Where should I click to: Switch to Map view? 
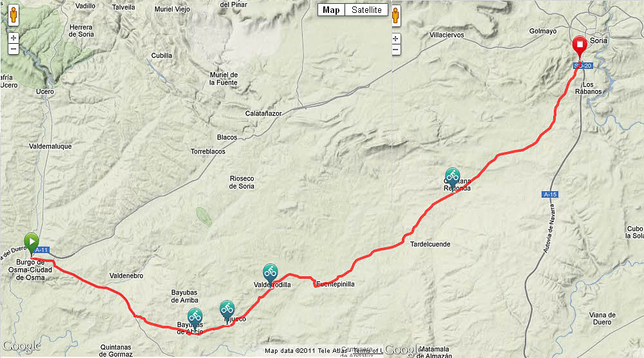331,10
